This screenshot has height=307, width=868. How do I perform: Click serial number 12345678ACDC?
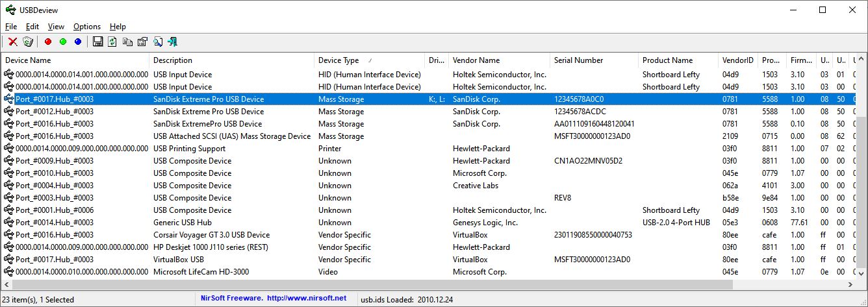coord(581,112)
